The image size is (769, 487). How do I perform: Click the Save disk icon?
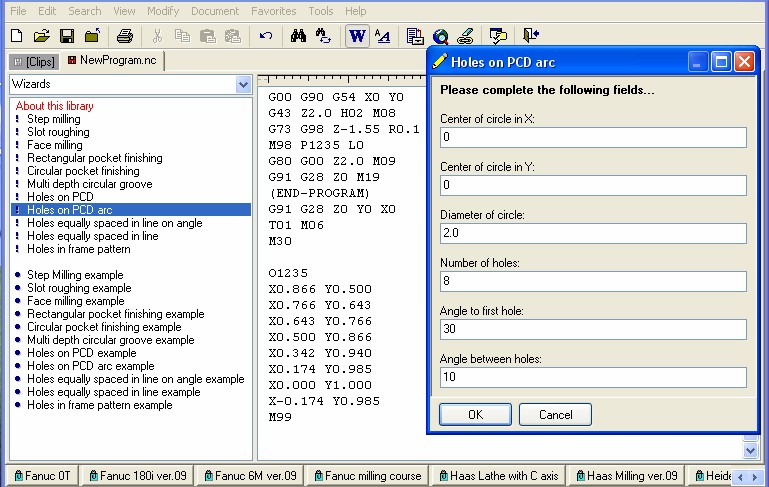(67, 36)
